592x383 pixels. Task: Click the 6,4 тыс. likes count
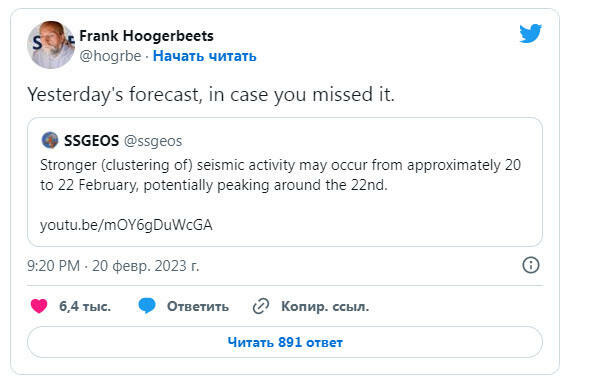coord(85,306)
